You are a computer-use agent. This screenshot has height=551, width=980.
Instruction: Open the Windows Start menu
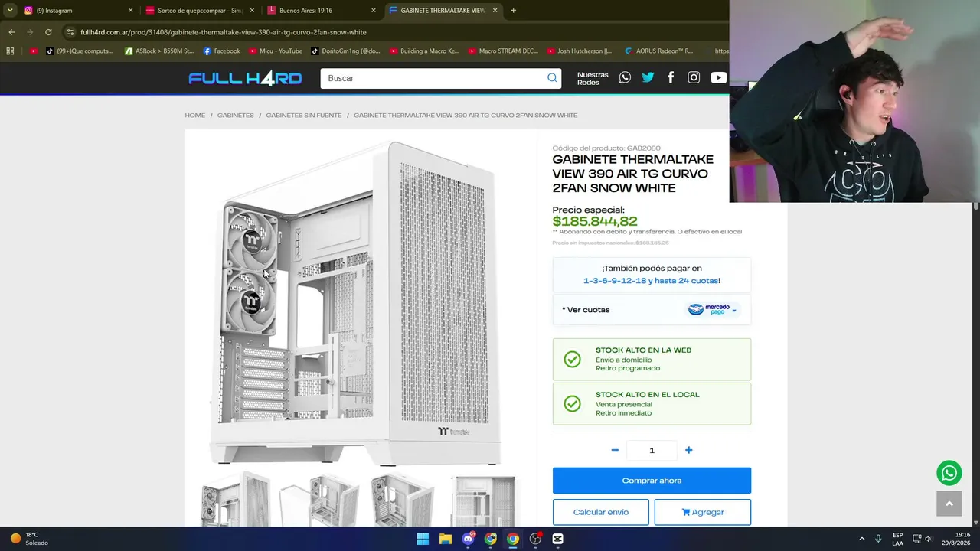point(423,539)
